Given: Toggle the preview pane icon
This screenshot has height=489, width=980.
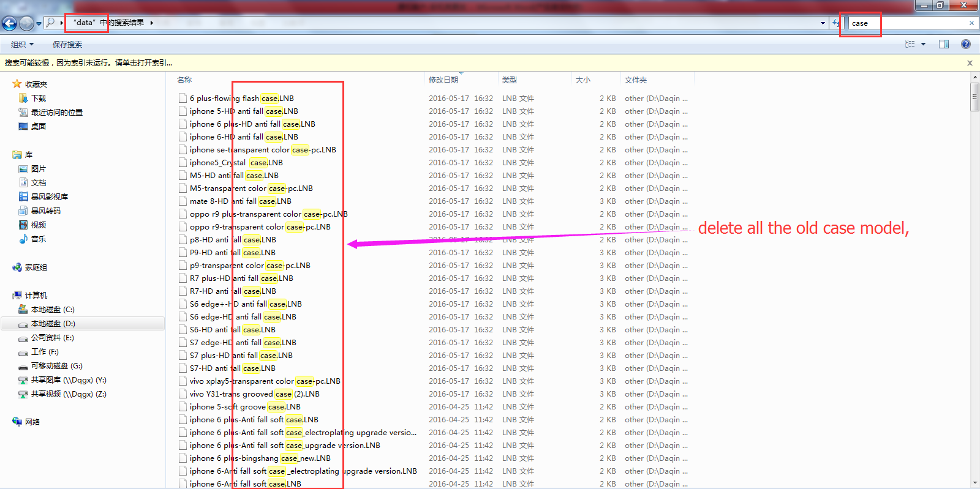Looking at the screenshot, I should point(944,44).
